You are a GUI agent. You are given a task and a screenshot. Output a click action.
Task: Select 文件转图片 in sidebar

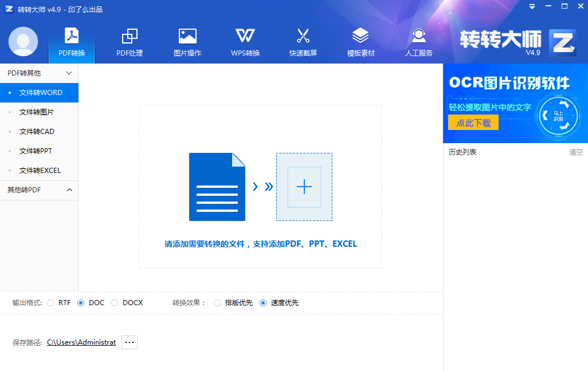point(39,112)
